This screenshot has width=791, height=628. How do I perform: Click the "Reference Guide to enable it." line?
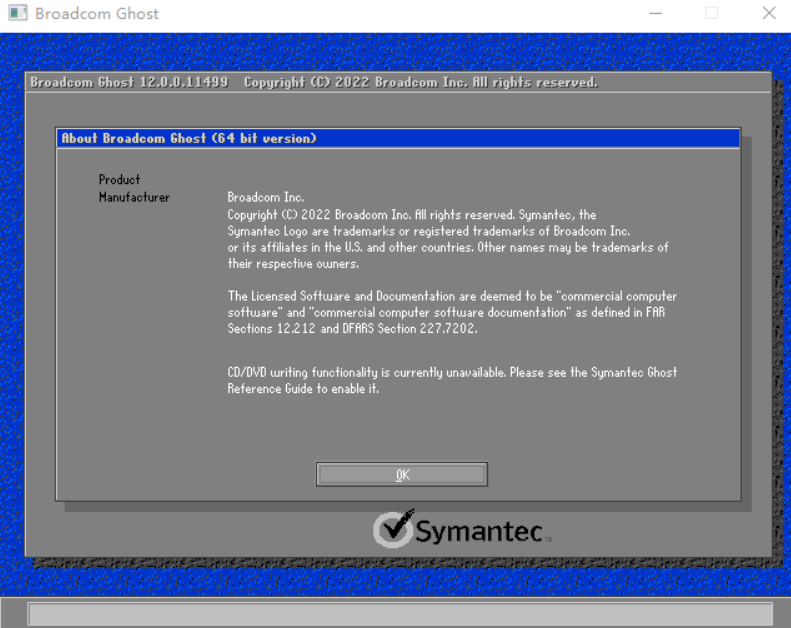(303, 389)
